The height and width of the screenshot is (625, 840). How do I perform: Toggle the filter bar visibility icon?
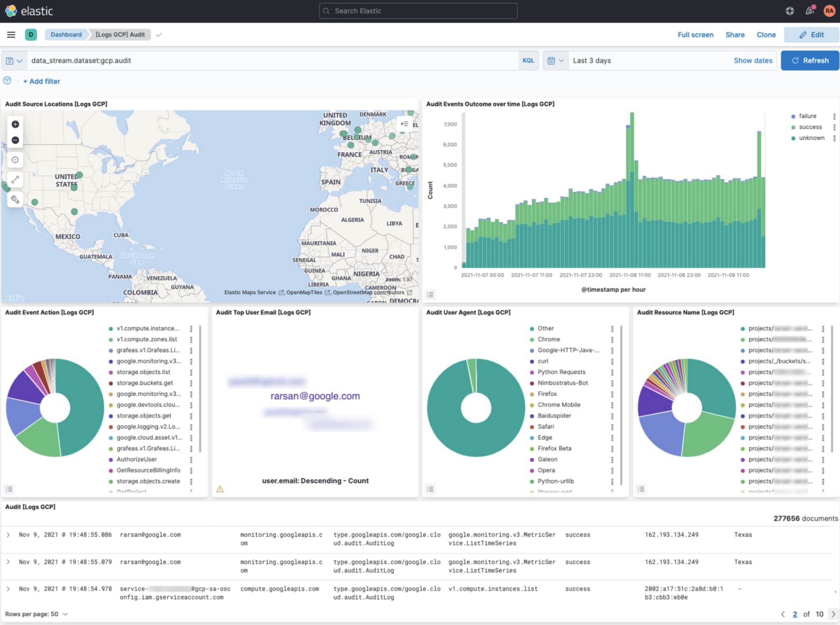pyautogui.click(x=8, y=81)
